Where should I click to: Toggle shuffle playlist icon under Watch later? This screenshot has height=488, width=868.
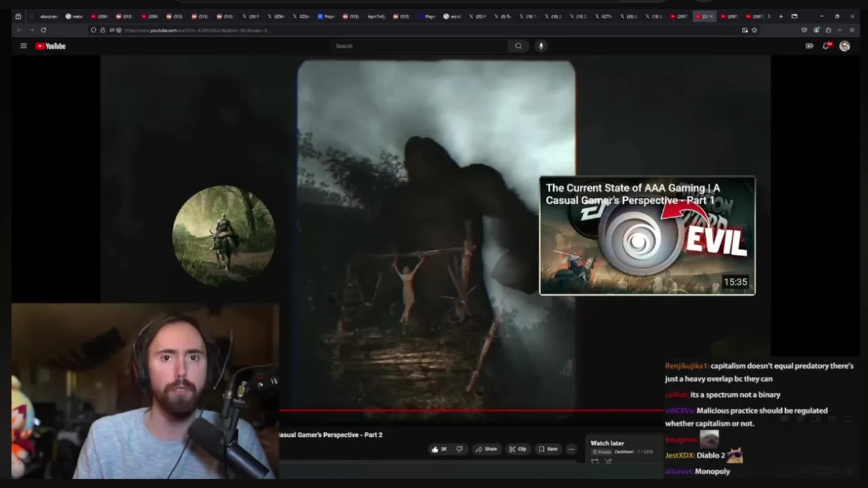tap(608, 462)
